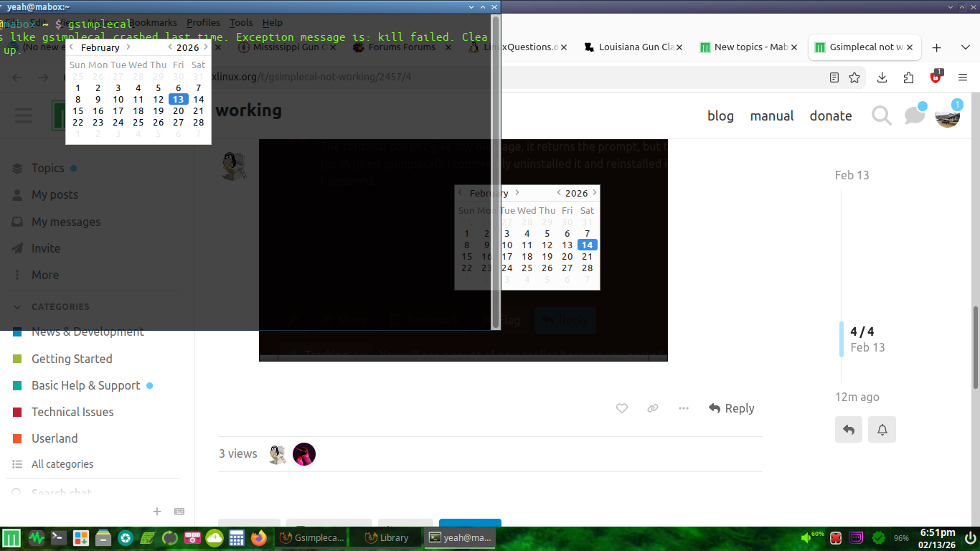
Task: Like the post with the heart icon
Action: click(x=622, y=408)
